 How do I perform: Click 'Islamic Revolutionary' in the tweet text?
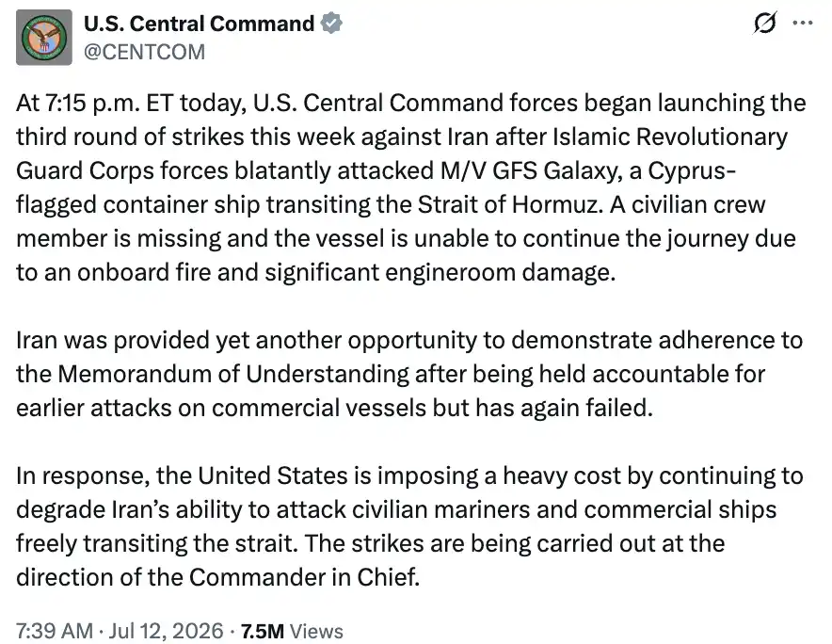point(670,137)
